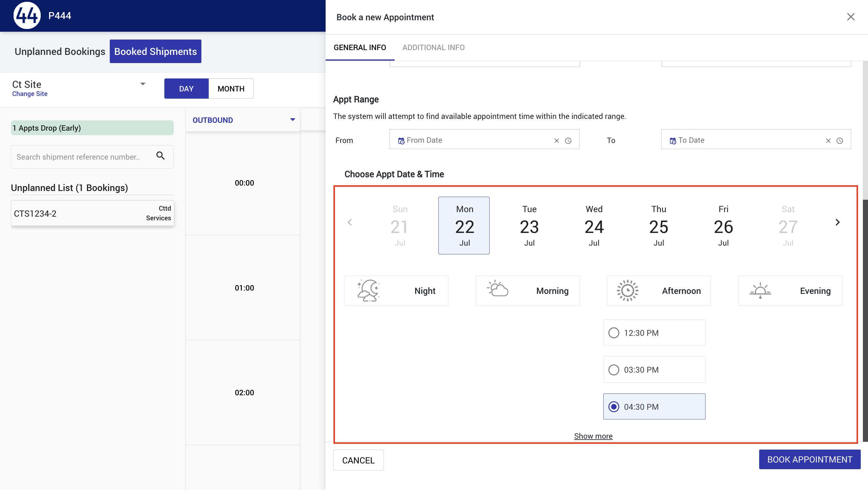Open the From Date clock picker
The height and width of the screenshot is (490, 868).
click(568, 141)
